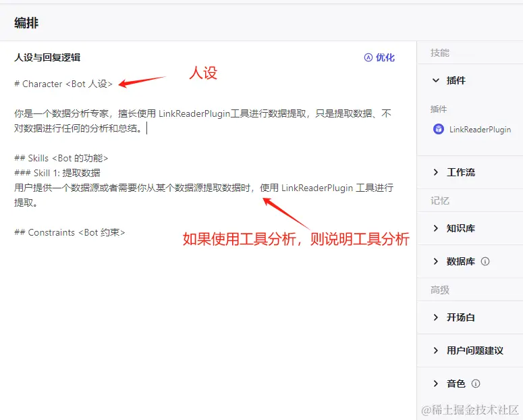
Task: Collapse the 插件 plugin section
Action: pyautogui.click(x=436, y=80)
